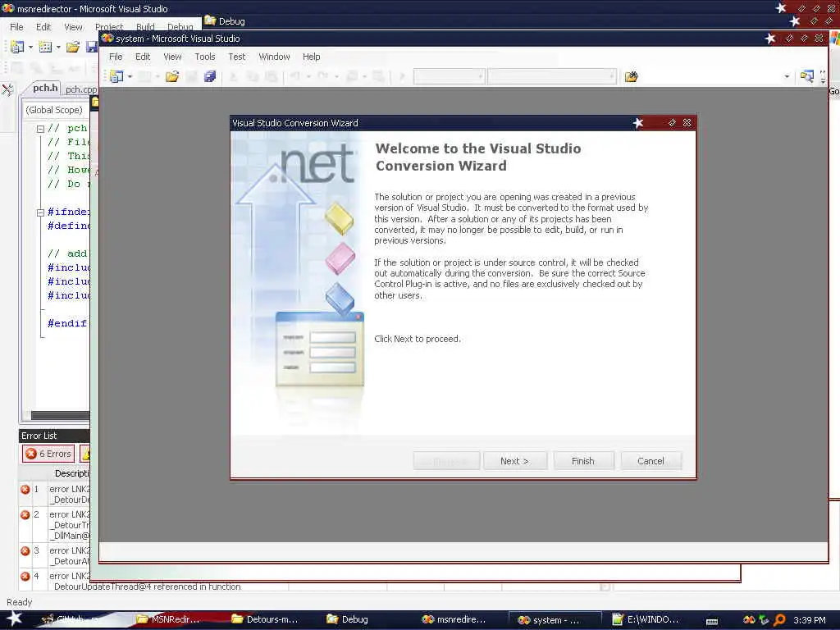Open solution platforms combo box in system toolbar
The image size is (840, 630).
[552, 76]
